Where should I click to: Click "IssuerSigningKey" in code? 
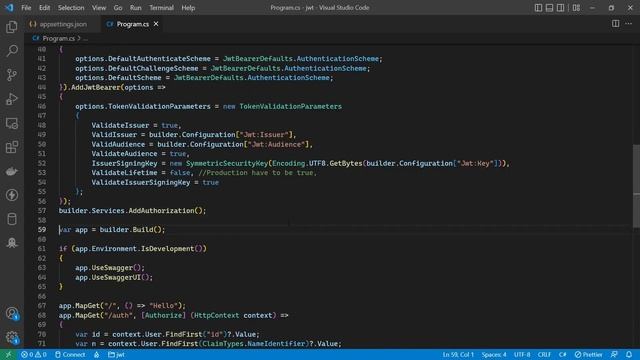coord(124,163)
